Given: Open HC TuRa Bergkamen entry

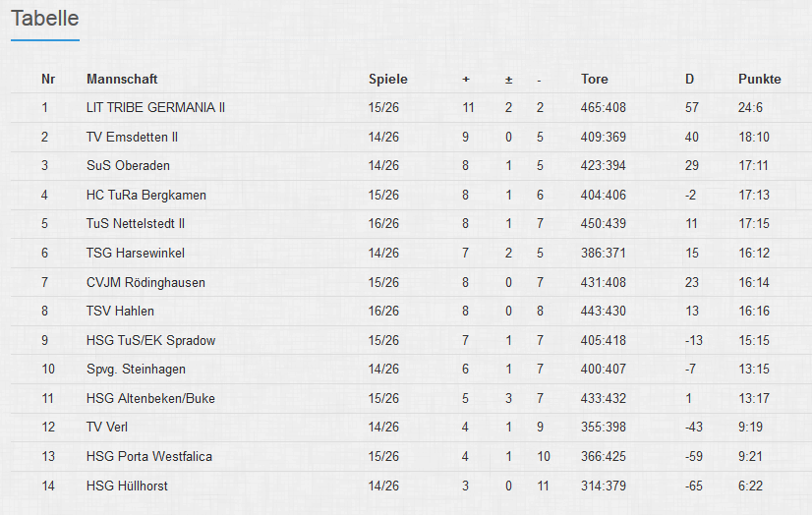Looking at the screenshot, I should [x=145, y=195].
